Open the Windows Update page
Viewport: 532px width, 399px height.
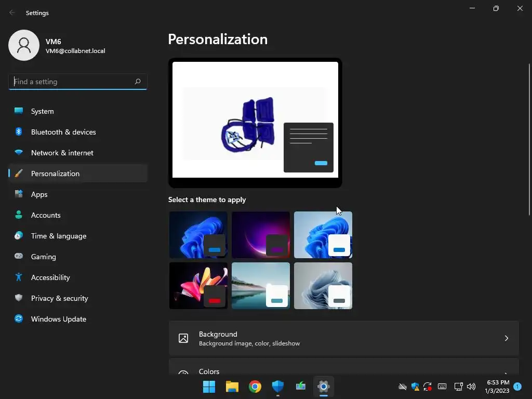pos(78,319)
